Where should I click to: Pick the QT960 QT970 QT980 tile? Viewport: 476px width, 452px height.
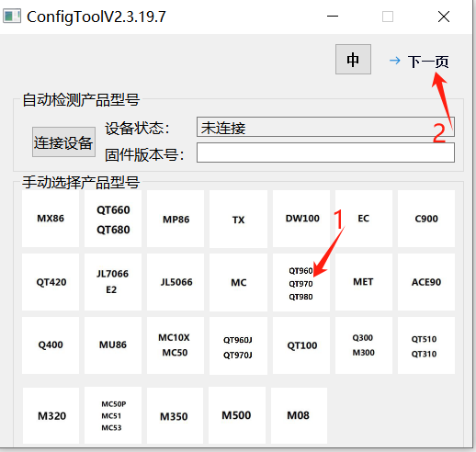coord(301,282)
